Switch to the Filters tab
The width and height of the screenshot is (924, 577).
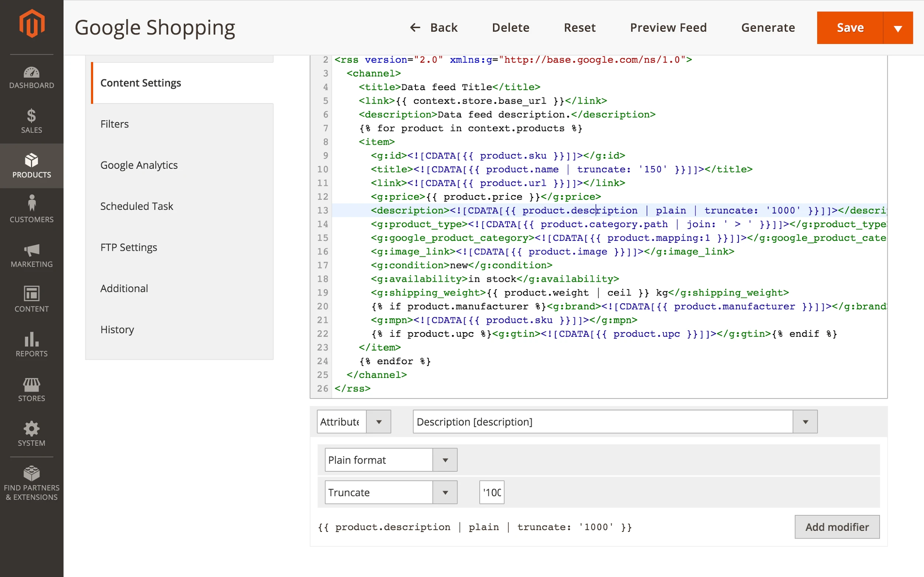115,124
